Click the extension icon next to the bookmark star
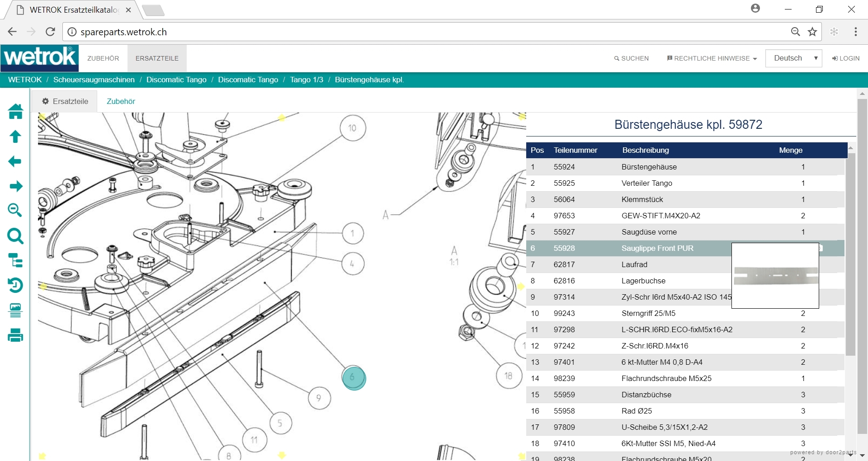868x461 pixels. coord(834,32)
